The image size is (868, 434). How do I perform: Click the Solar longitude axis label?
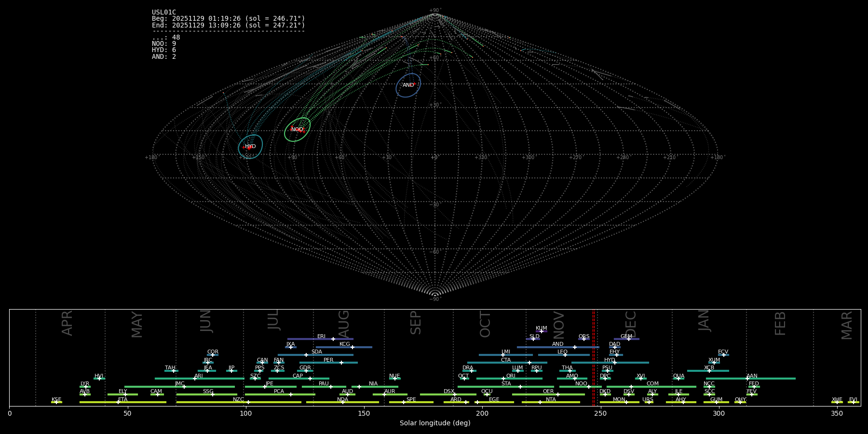click(434, 423)
